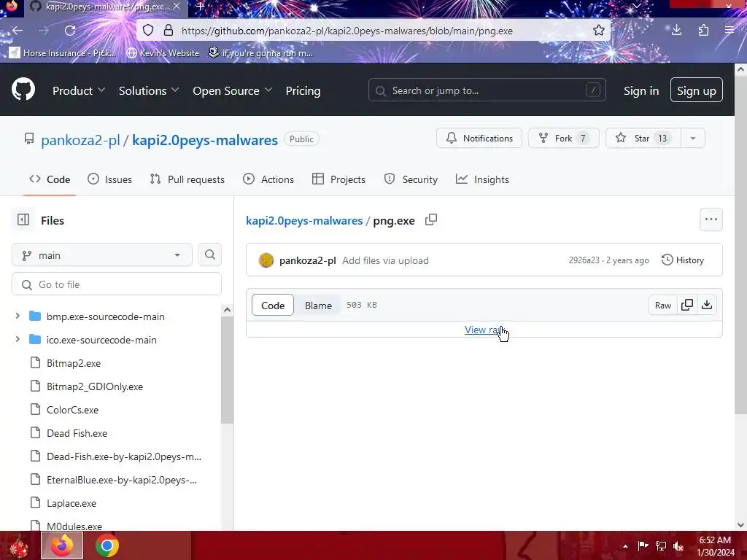Click the Star button

coord(643,138)
